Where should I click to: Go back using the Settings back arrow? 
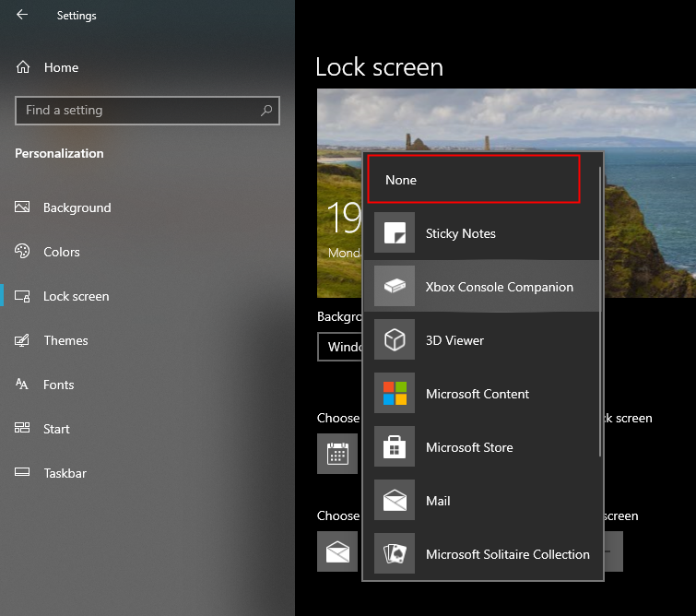[x=22, y=15]
